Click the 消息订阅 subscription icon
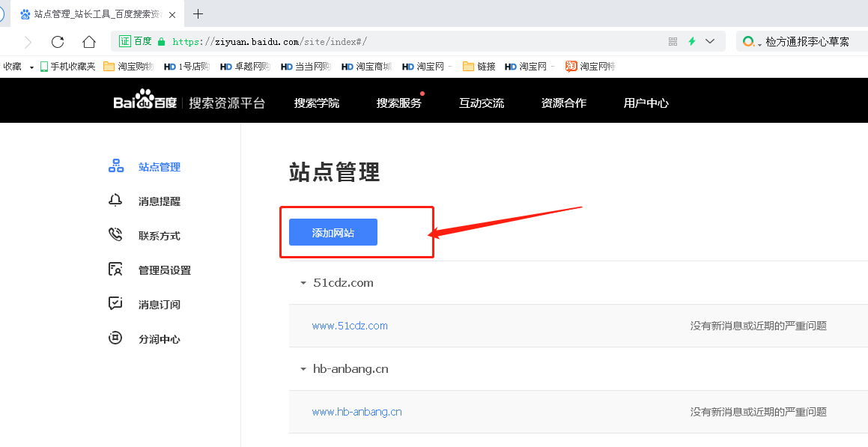Screen dimensions: 868x447 115,304
